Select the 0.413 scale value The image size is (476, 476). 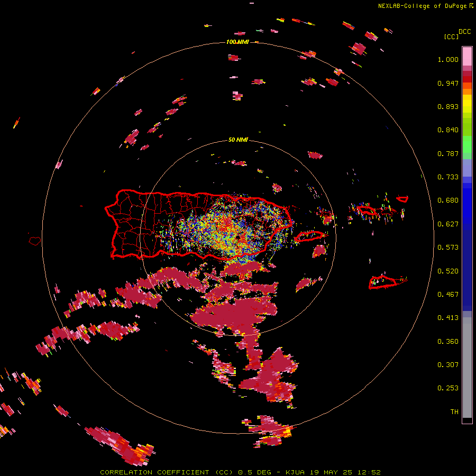(x=448, y=318)
